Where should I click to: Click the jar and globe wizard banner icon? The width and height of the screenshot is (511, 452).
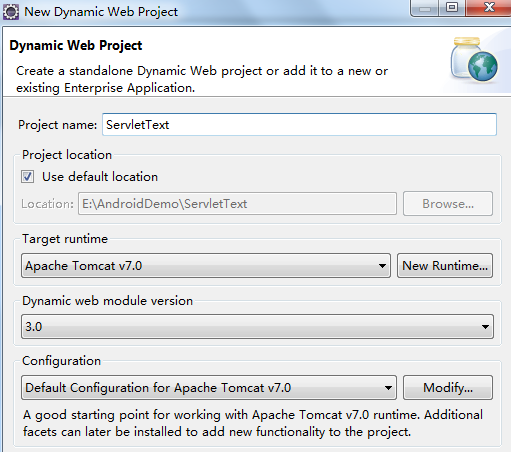pyautogui.click(x=474, y=60)
